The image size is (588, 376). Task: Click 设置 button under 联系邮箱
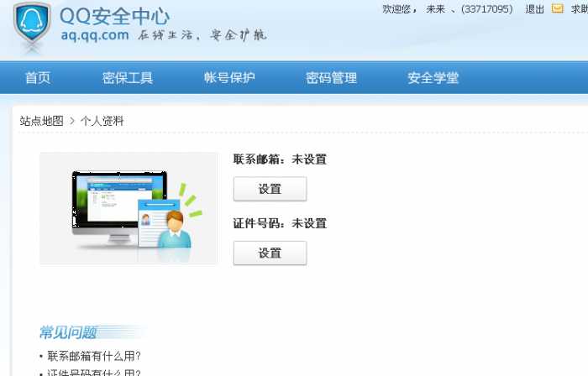click(270, 189)
